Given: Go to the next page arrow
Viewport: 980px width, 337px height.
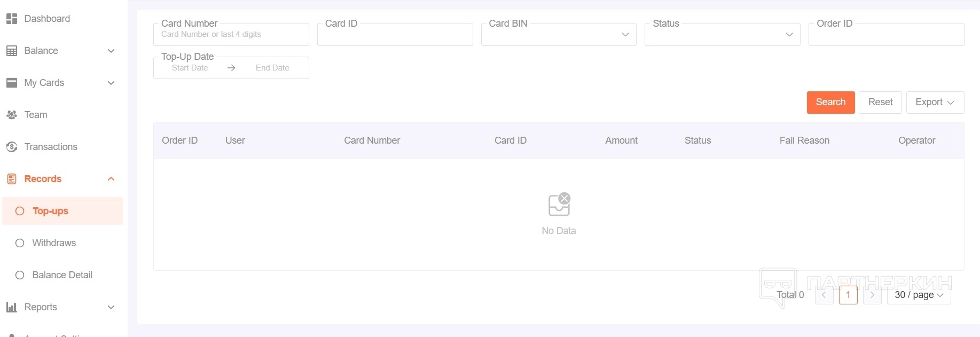Looking at the screenshot, I should pos(872,295).
